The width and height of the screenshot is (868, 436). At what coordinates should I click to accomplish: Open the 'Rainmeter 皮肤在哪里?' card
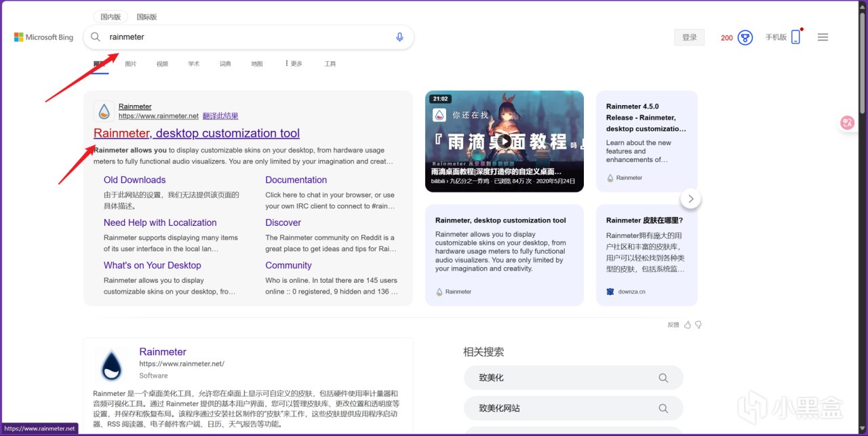[x=647, y=256]
